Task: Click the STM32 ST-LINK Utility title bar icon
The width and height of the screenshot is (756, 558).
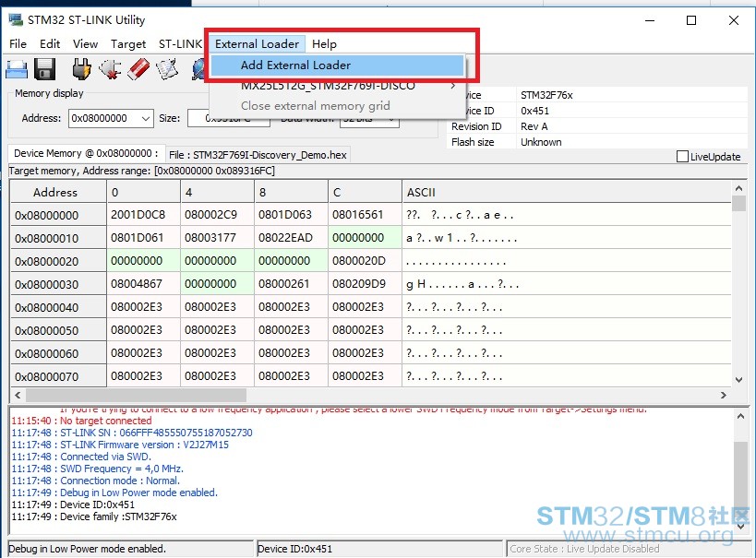Action: coord(16,19)
